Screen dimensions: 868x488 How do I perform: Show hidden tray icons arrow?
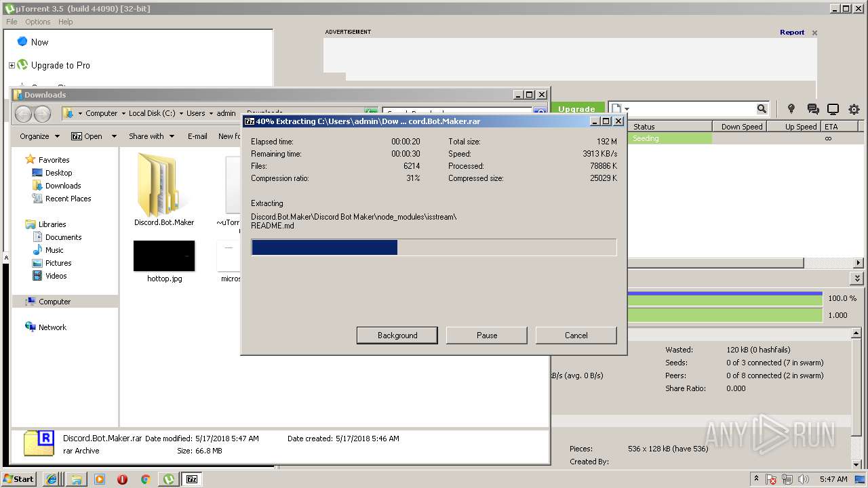click(756, 479)
